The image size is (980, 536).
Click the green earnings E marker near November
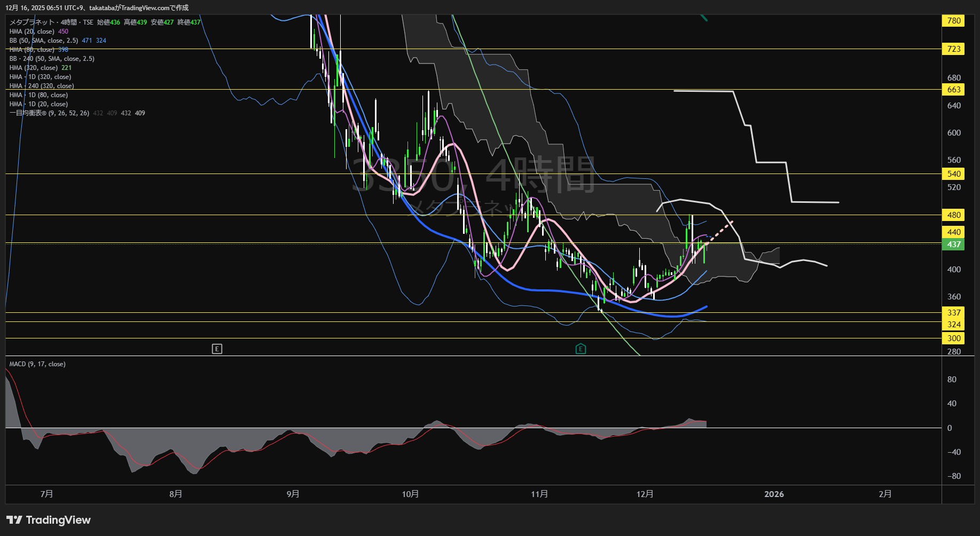(581, 349)
